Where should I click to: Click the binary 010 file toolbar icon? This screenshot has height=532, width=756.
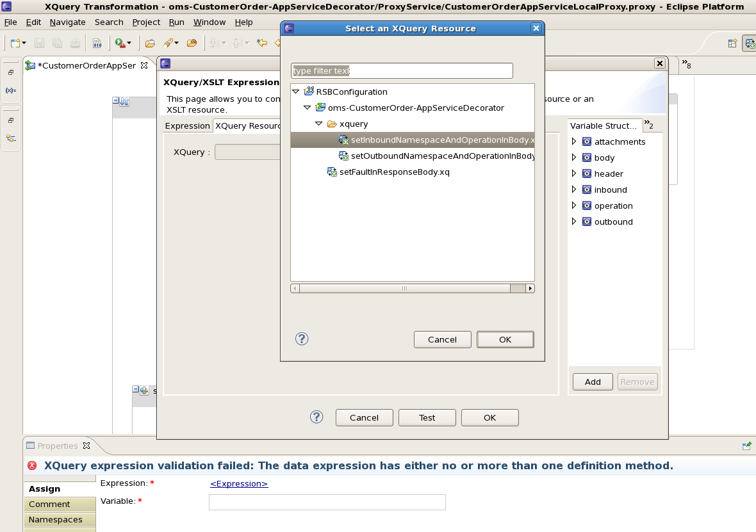97,44
